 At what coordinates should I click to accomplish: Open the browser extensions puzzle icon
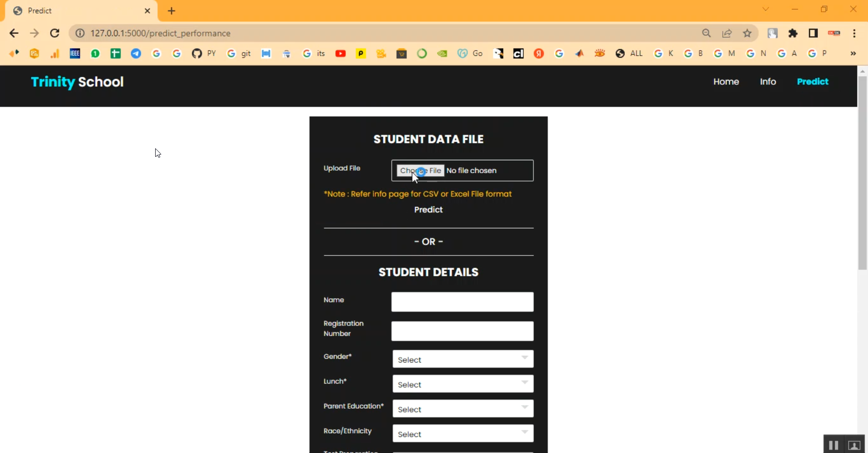pyautogui.click(x=793, y=33)
